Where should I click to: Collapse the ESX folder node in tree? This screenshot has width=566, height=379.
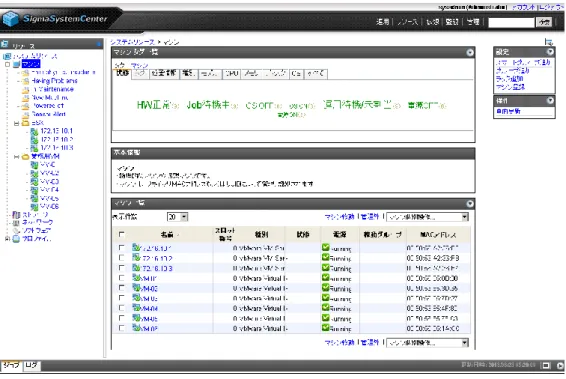pos(17,123)
